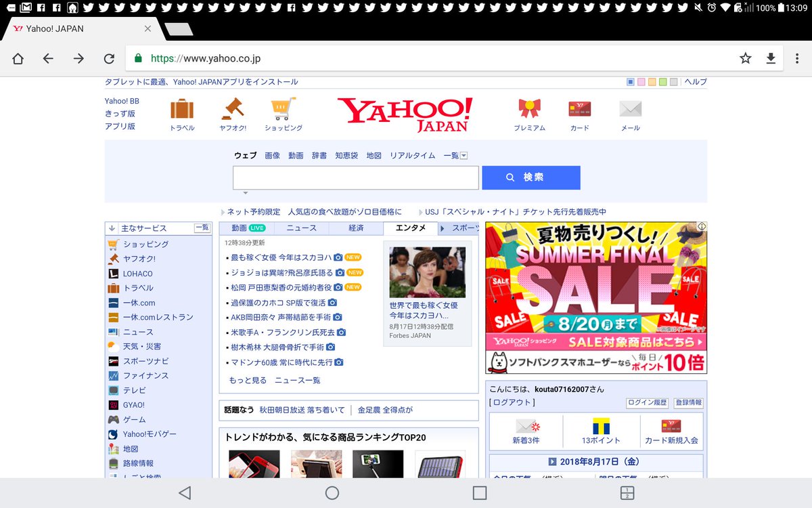Open the 登録情報 button

click(x=688, y=402)
